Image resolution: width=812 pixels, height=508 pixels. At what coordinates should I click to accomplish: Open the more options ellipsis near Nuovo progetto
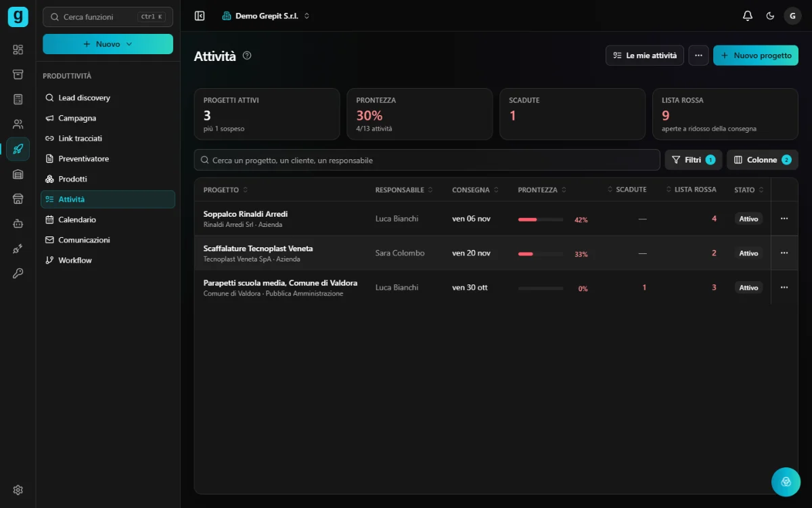[698, 56]
